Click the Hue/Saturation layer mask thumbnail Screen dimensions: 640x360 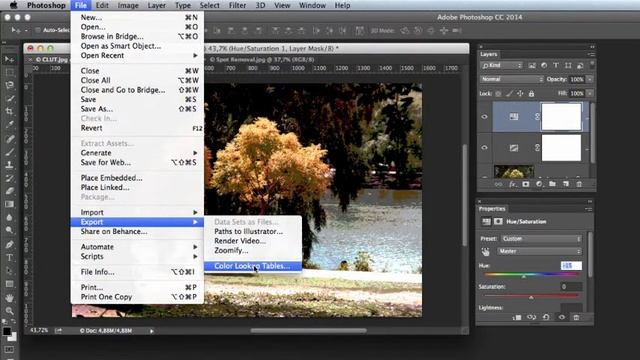[x=561, y=117]
